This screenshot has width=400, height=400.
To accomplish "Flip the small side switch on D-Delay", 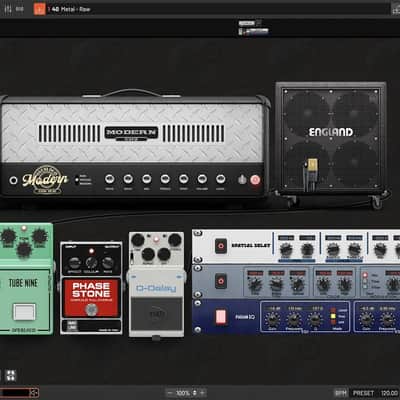I will (132, 259).
